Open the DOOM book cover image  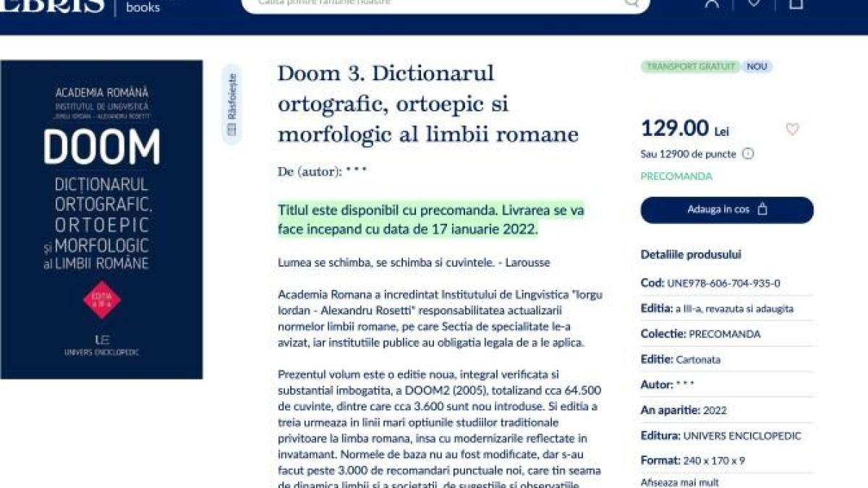click(x=101, y=219)
